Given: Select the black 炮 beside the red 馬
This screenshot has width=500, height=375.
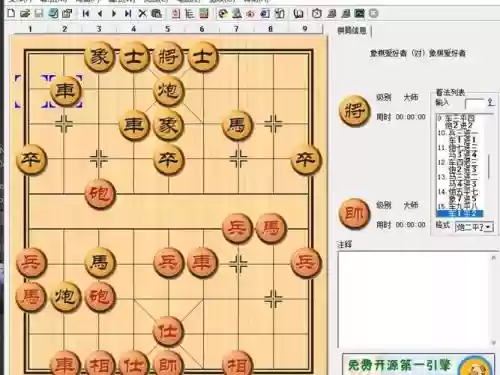Looking at the screenshot, I should point(66,296).
